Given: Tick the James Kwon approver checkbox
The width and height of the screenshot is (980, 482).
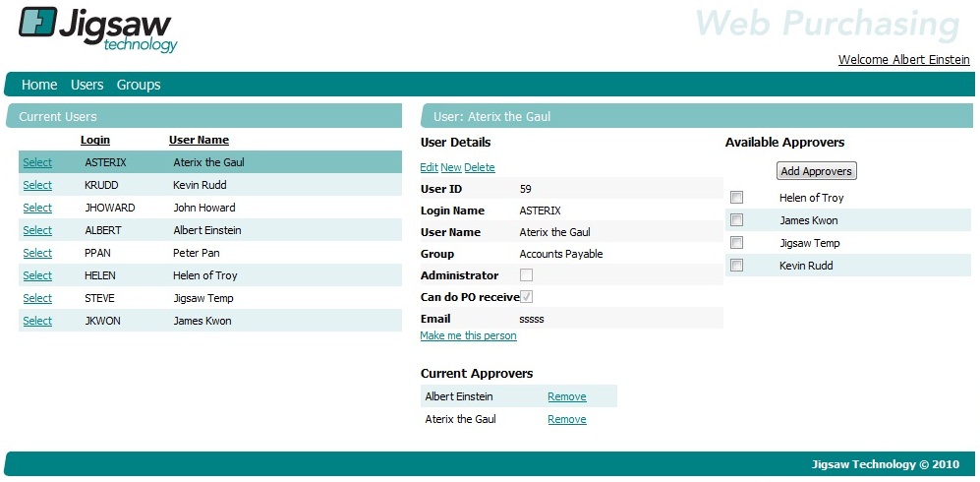Looking at the screenshot, I should pyautogui.click(x=737, y=220).
